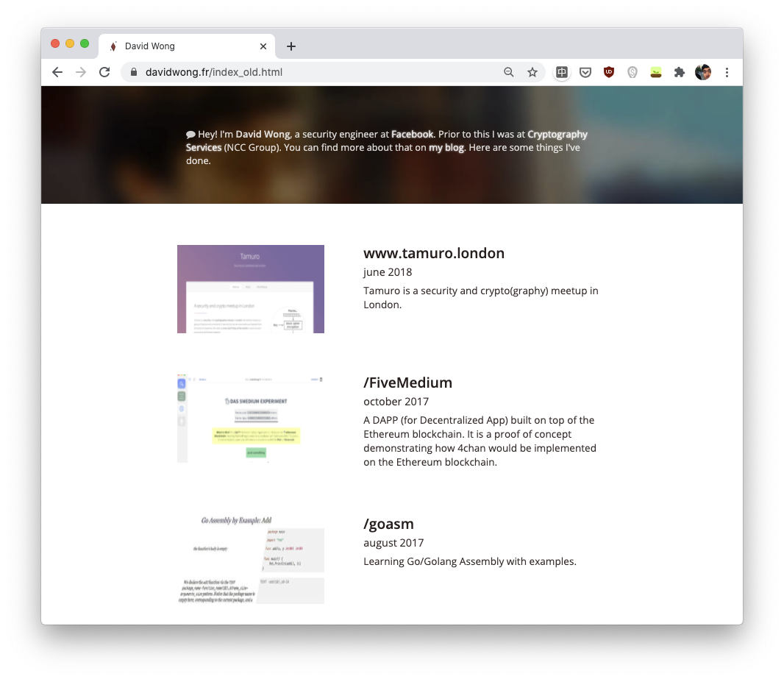This screenshot has height=679, width=784.
Task: Select the David Wong tab
Action: pos(187,46)
